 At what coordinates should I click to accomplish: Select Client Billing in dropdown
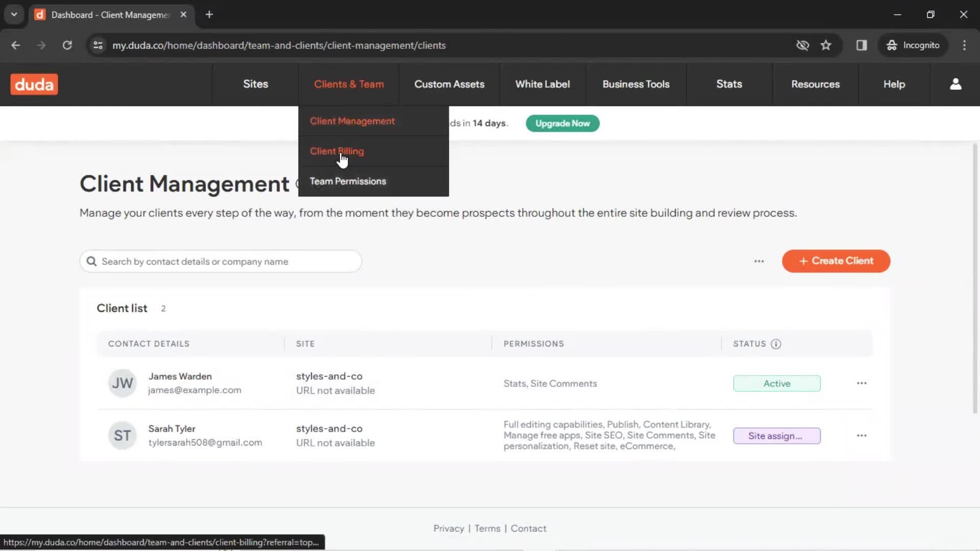tap(374, 151)
